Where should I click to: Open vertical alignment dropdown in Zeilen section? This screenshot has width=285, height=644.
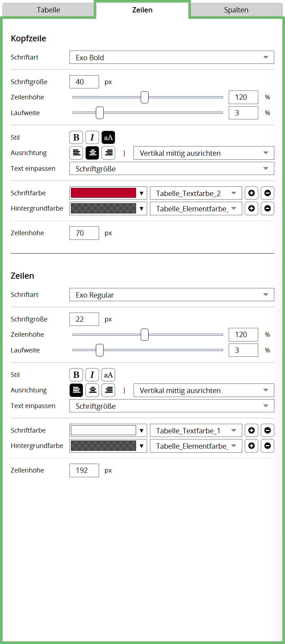click(x=204, y=390)
